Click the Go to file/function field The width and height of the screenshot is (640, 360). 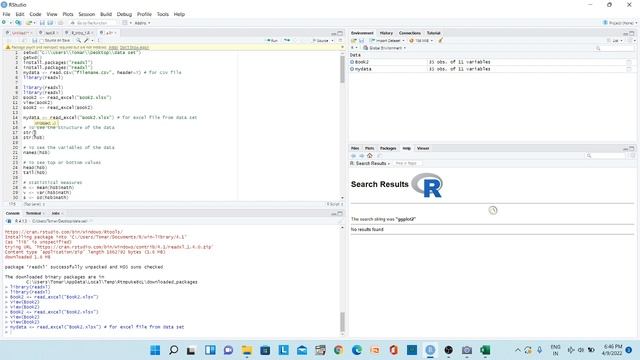pos(92,23)
